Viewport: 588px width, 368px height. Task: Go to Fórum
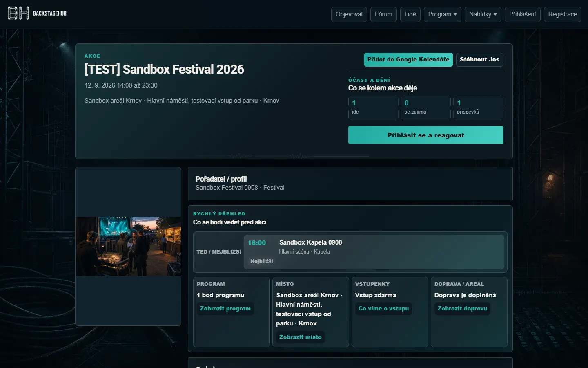point(383,14)
